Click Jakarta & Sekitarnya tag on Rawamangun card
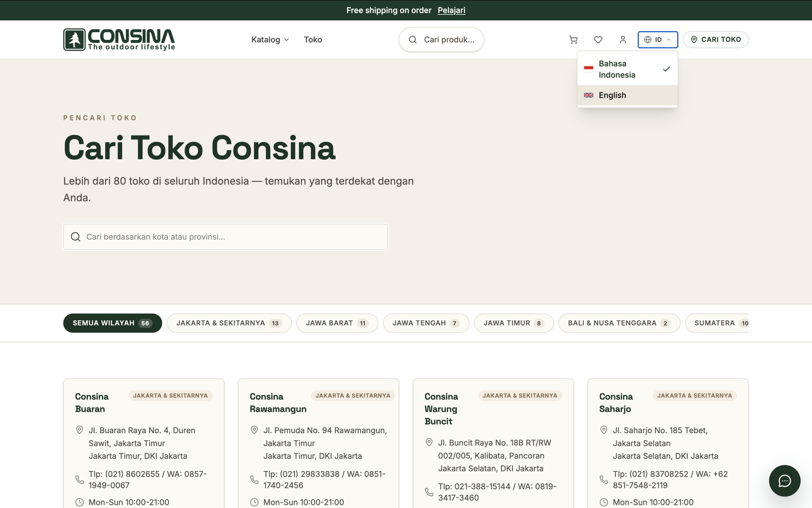This screenshot has width=812, height=508. coord(353,396)
